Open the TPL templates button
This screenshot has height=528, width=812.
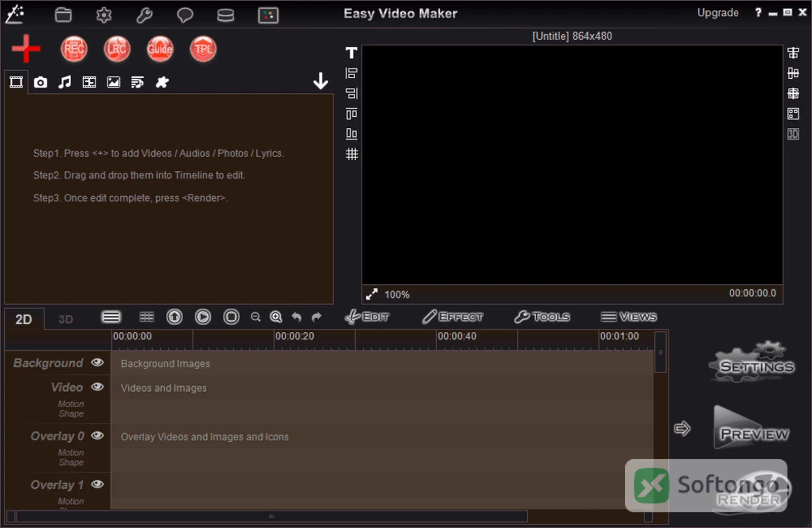203,49
